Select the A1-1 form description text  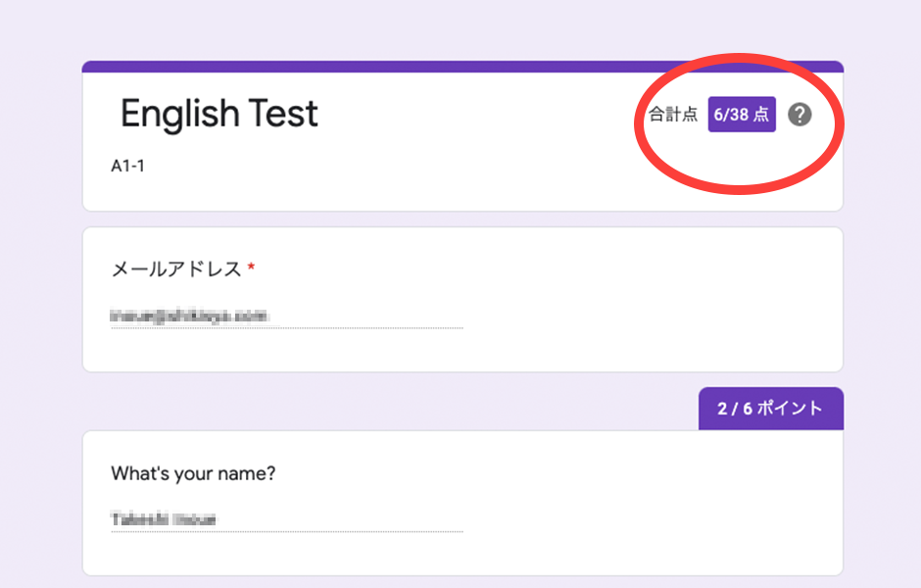128,167
